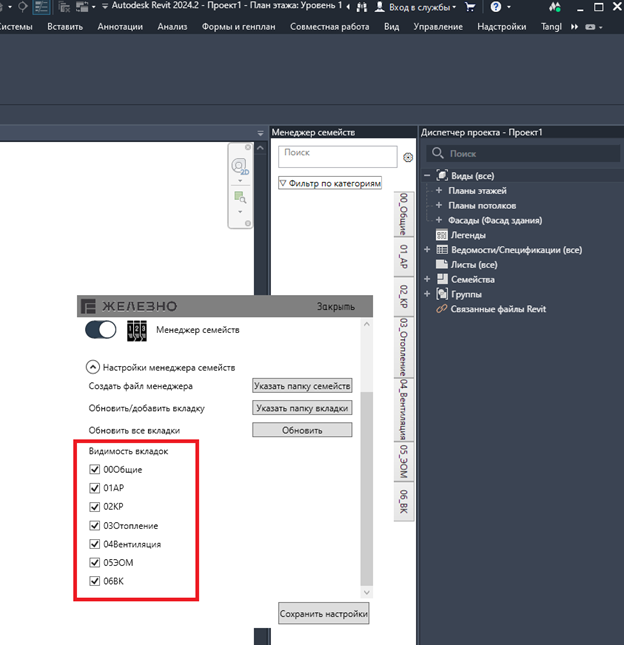The width and height of the screenshot is (624, 645).
Task: Expand the Планы этажей node
Action: (x=439, y=190)
